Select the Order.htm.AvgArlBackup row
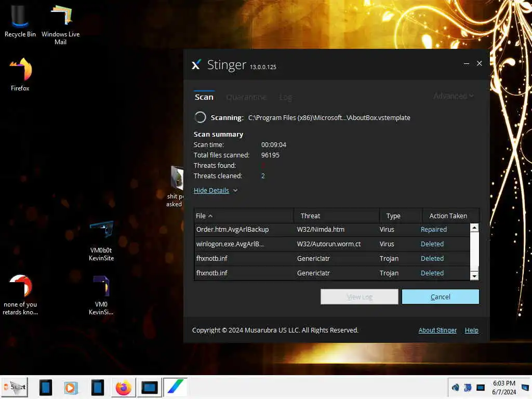This screenshot has height=399, width=532. (x=332, y=230)
